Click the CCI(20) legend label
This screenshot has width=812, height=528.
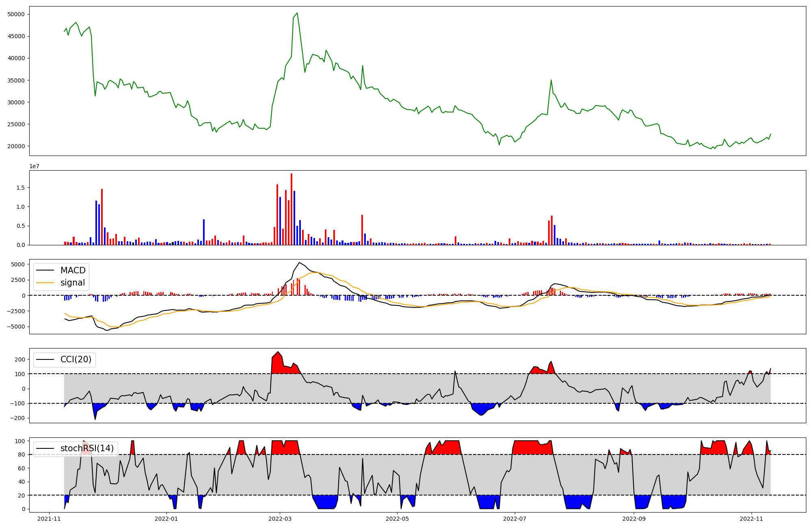[x=76, y=359]
